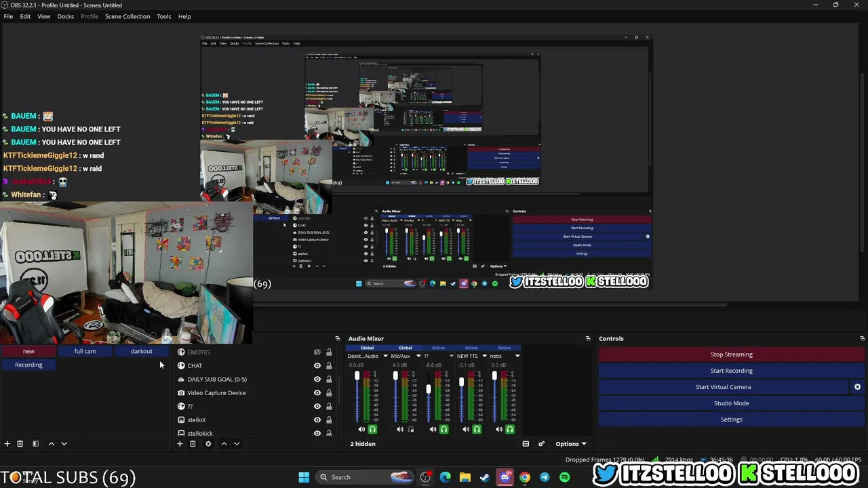Open virtual camera settings gear

pos(857,387)
